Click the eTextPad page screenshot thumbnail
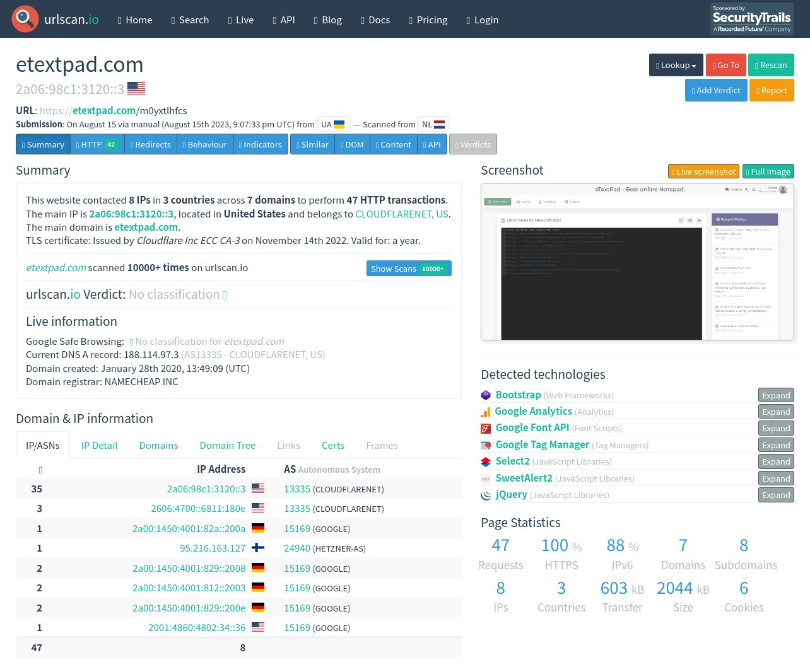 tap(637, 262)
